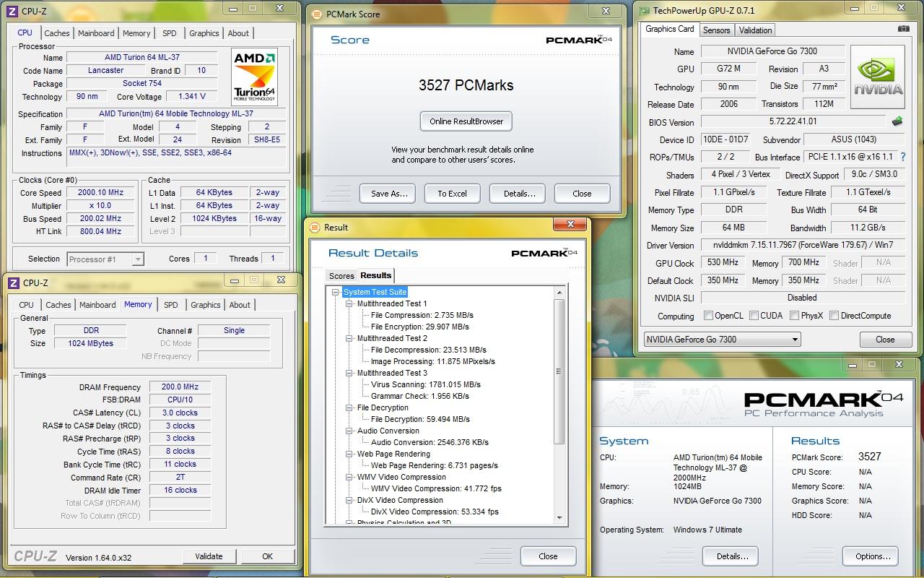Collapse the WMV Video Compression node
The width and height of the screenshot is (924, 578).
point(349,477)
